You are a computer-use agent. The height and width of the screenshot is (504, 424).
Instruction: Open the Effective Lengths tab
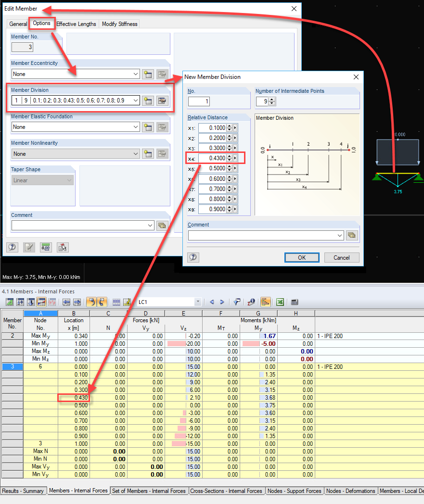[76, 24]
